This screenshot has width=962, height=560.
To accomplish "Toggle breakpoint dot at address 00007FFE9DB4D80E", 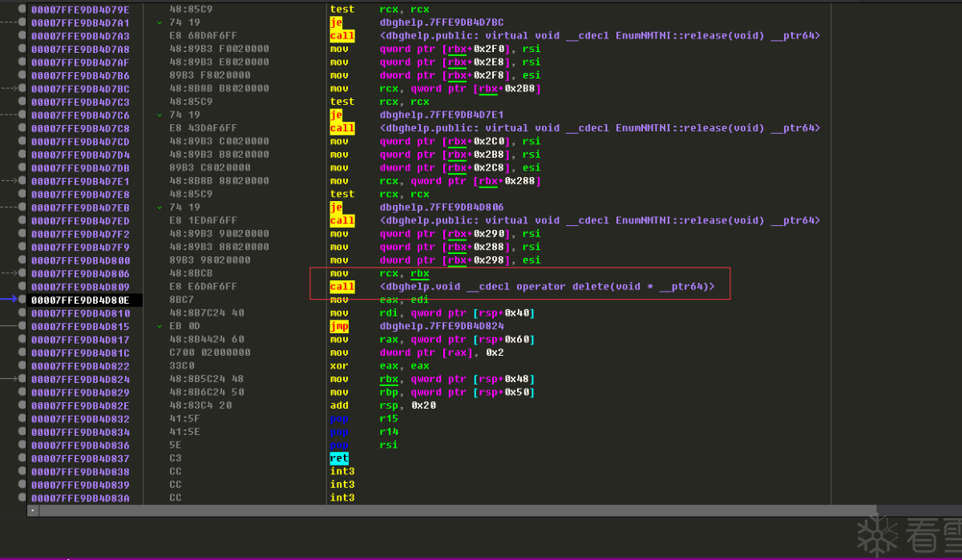I will point(22,300).
